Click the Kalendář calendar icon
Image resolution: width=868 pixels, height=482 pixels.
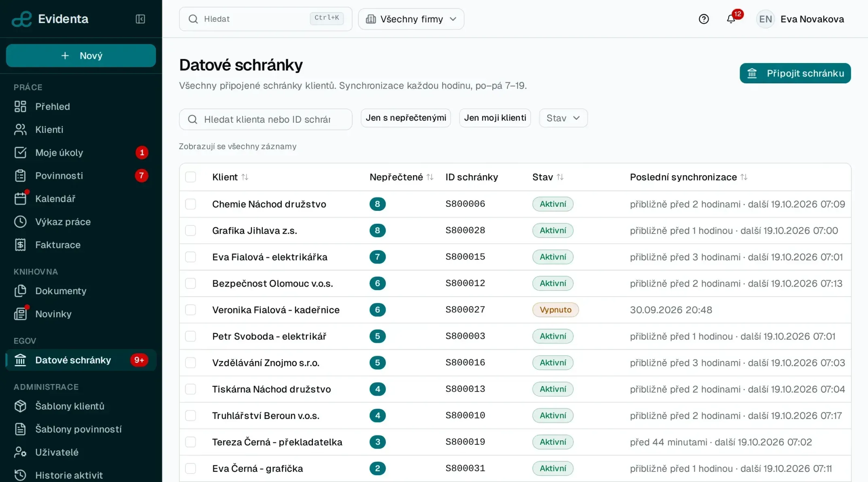pos(20,199)
